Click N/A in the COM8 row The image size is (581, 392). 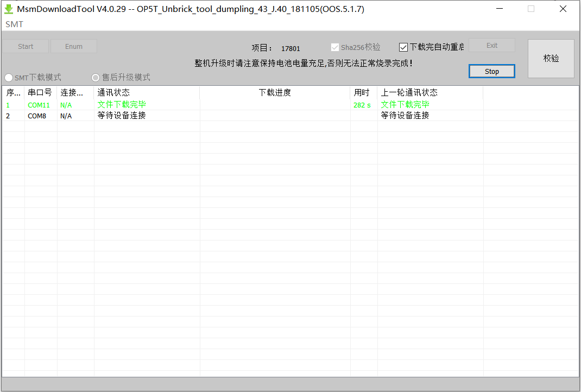tap(66, 116)
